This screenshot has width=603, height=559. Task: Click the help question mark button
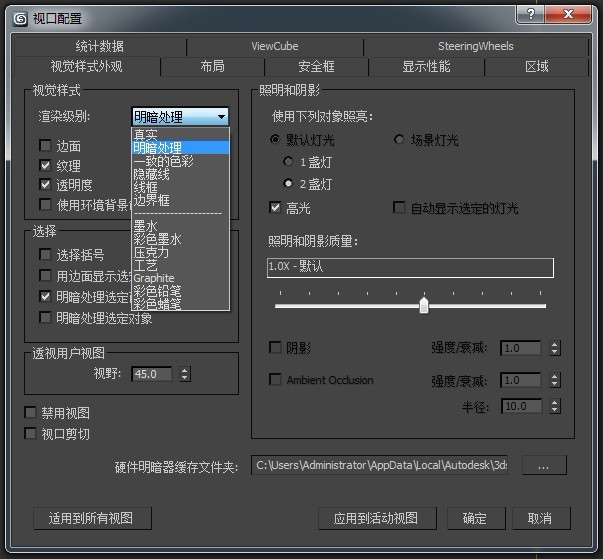click(x=531, y=14)
